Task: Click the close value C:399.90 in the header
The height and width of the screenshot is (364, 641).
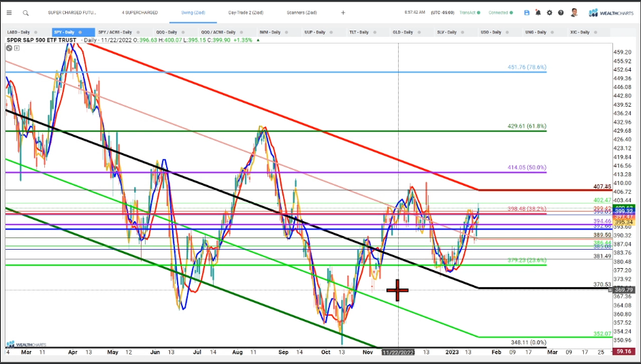Action: 219,40
